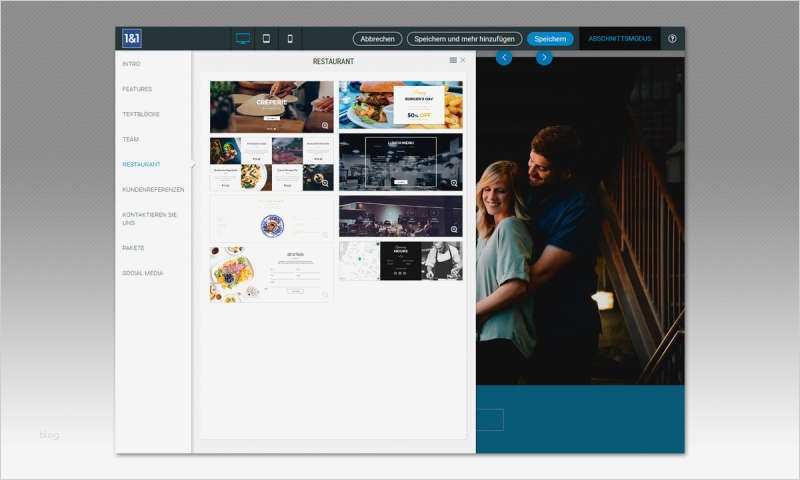Screen dimensions: 800x480
Task: Select the Kundenreferenzen category
Action: click(153, 190)
